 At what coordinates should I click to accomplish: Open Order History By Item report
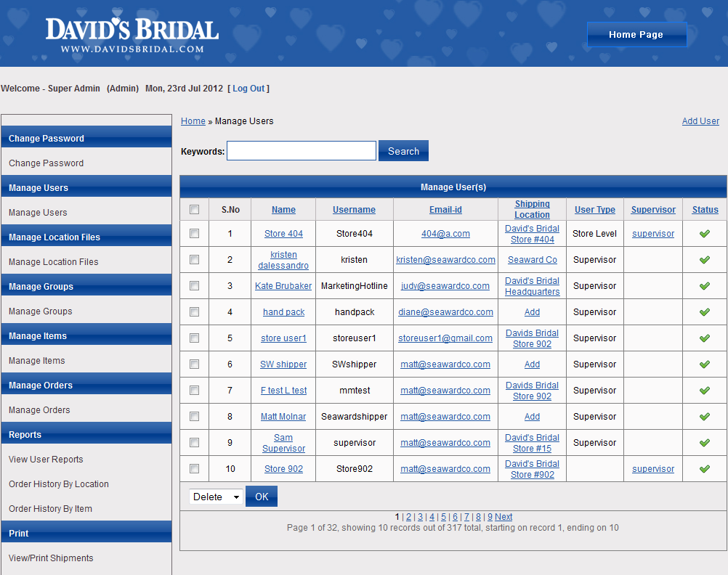(50, 509)
